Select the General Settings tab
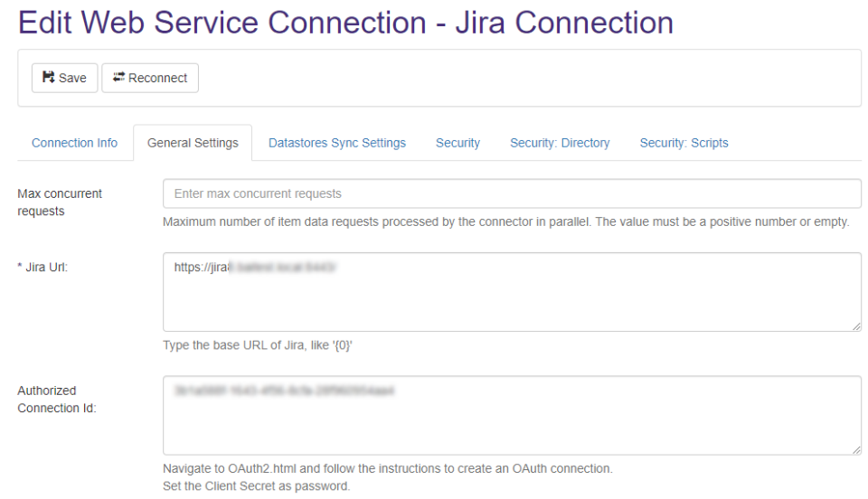 193,143
